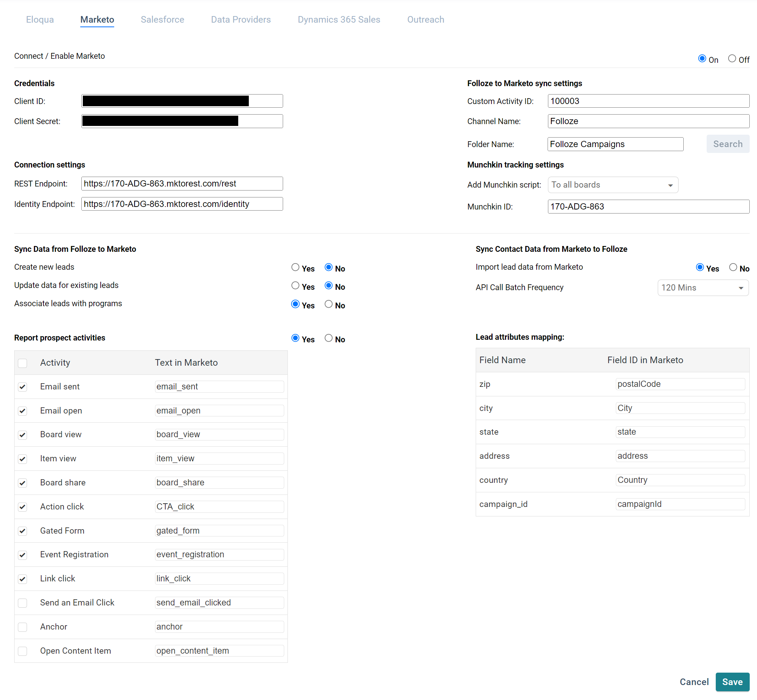Viewport: 757px width, 700px height.
Task: Select No for Associate leads with programs
Action: click(x=328, y=304)
